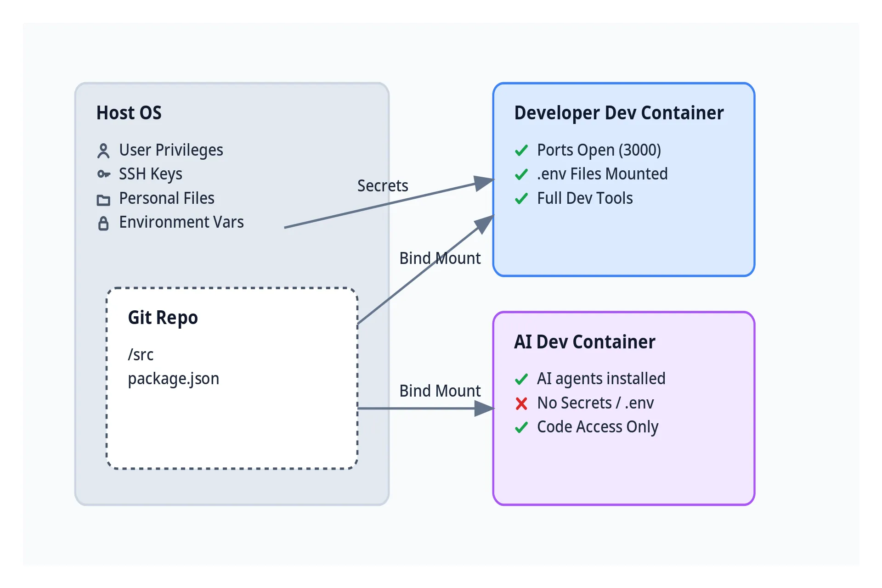882x588 pixels.
Task: Click the 'Developer Dev Container' heading
Action: point(619,113)
